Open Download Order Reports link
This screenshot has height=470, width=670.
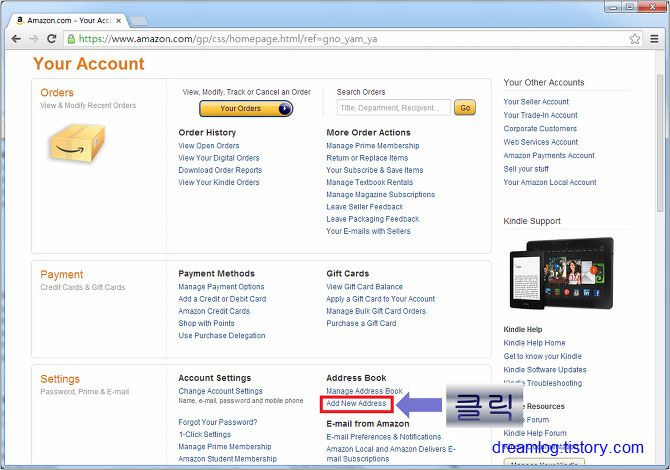220,170
